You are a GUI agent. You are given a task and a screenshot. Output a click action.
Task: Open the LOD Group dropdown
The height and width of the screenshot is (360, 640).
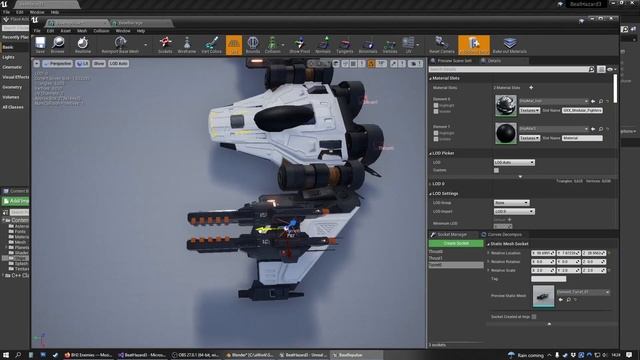tap(511, 203)
